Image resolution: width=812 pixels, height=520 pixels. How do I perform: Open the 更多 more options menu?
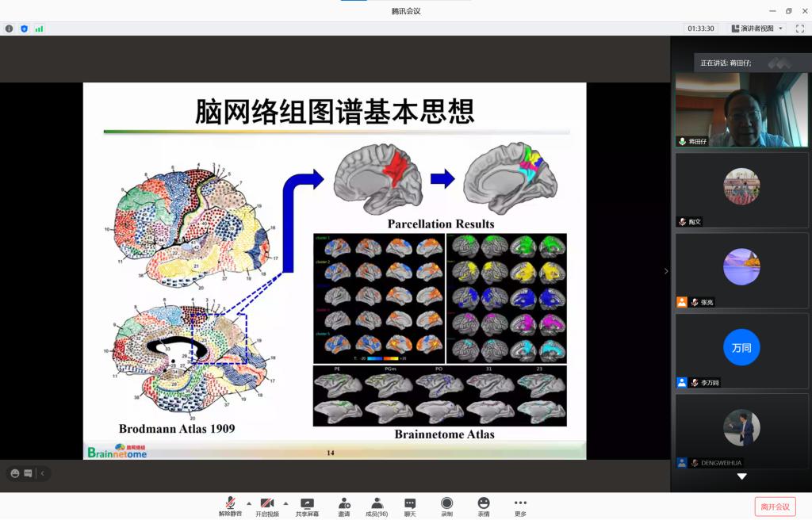[x=520, y=506]
